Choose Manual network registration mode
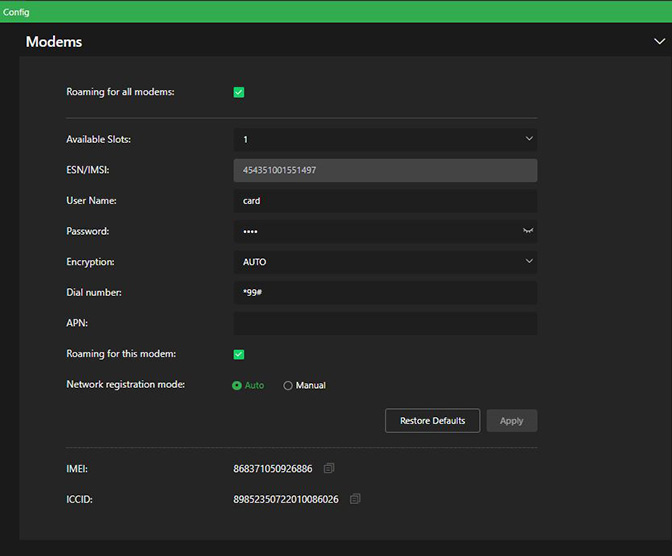The image size is (672, 556). click(288, 385)
